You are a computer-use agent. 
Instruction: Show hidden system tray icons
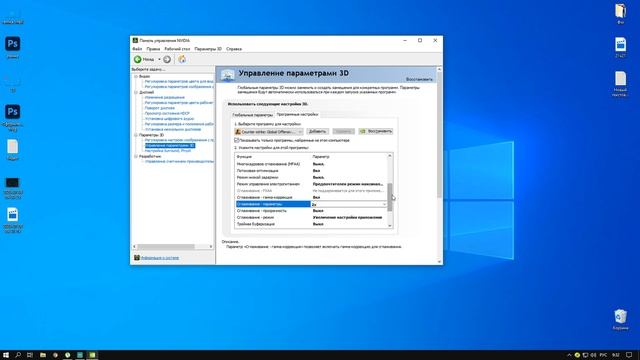569,356
